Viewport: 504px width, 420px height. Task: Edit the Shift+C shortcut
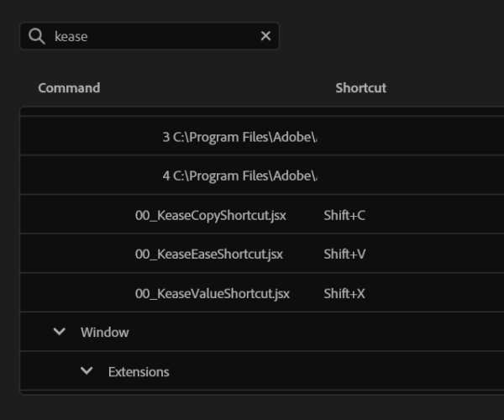(x=344, y=215)
